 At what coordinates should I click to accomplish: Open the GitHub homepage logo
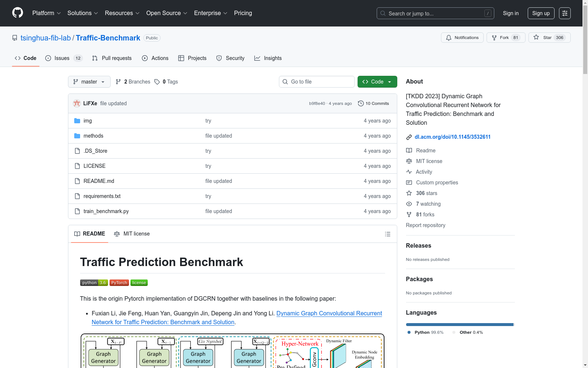click(x=18, y=13)
